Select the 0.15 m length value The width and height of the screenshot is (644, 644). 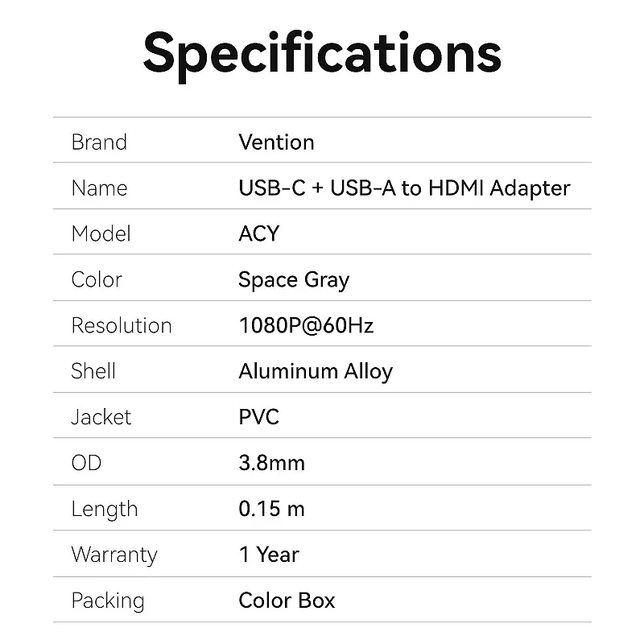click(x=271, y=510)
